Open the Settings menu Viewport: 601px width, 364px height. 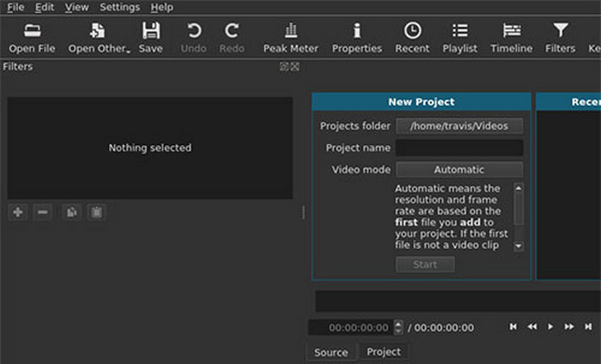[x=119, y=7]
